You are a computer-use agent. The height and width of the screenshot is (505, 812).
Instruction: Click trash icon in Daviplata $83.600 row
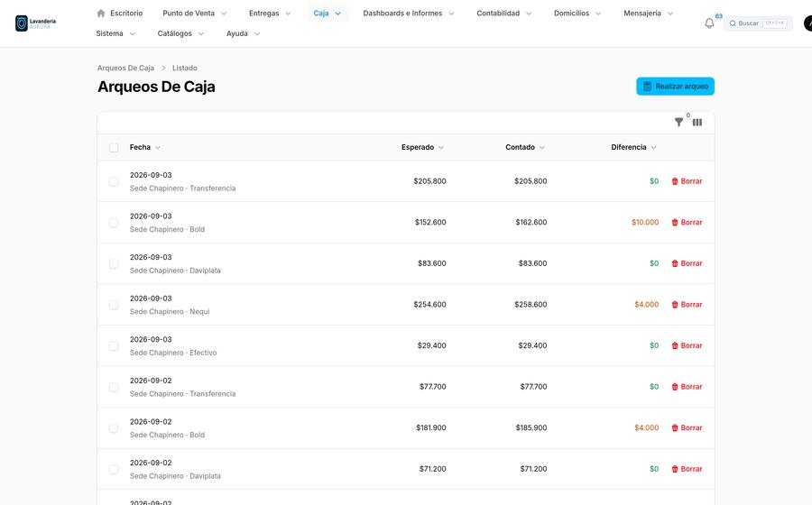[675, 263]
